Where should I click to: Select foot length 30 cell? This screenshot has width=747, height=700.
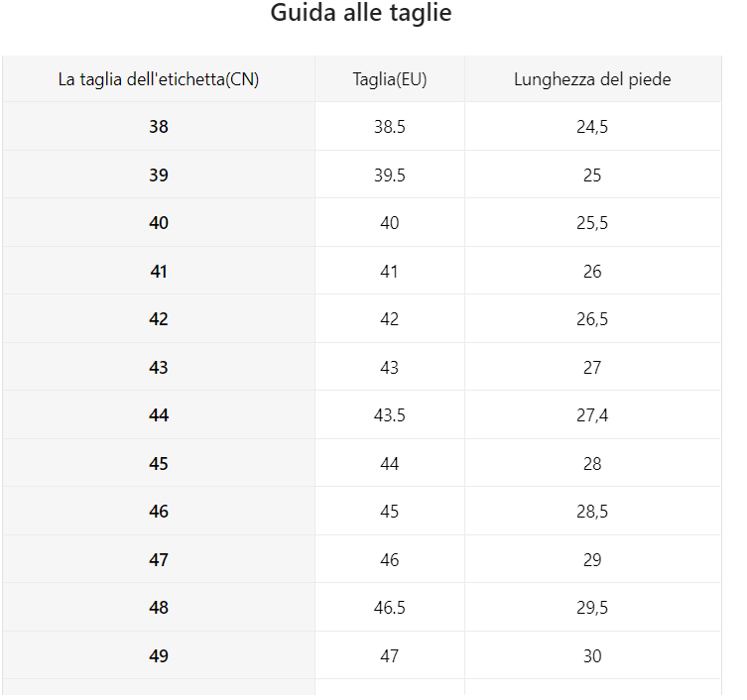click(592, 655)
